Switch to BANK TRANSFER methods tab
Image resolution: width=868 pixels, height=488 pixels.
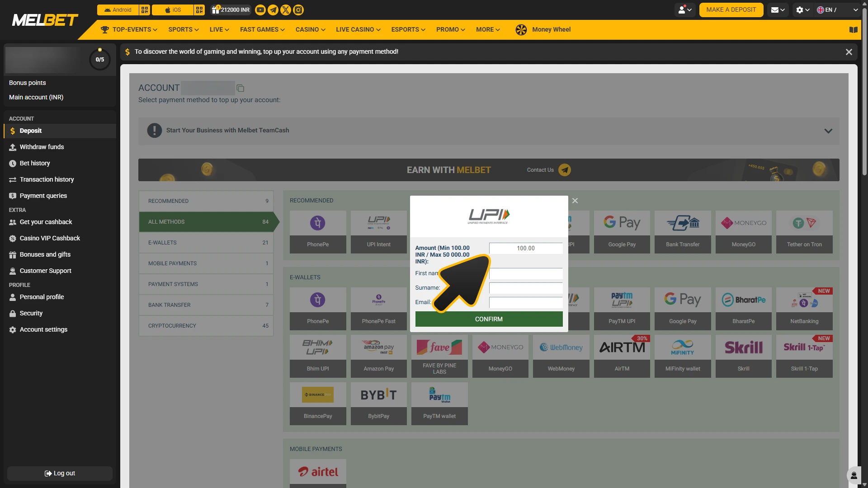(x=206, y=305)
